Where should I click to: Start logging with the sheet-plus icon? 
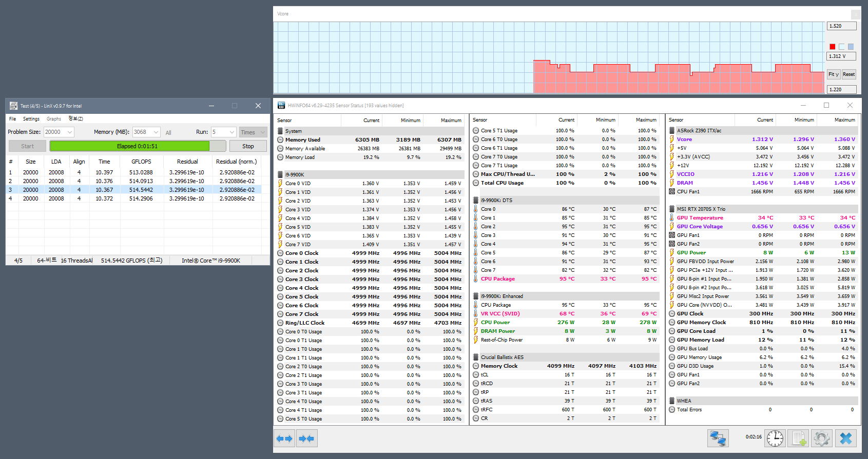tap(798, 438)
